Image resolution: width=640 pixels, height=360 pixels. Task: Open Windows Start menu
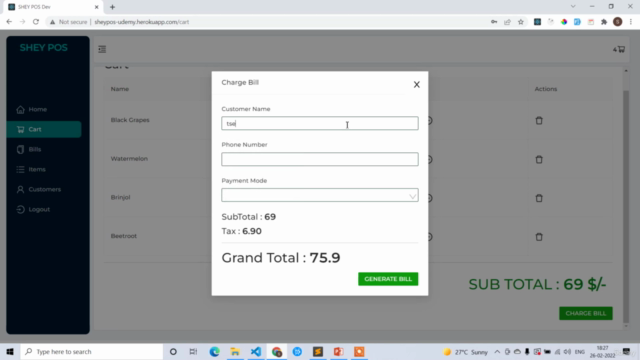[x=10, y=351]
